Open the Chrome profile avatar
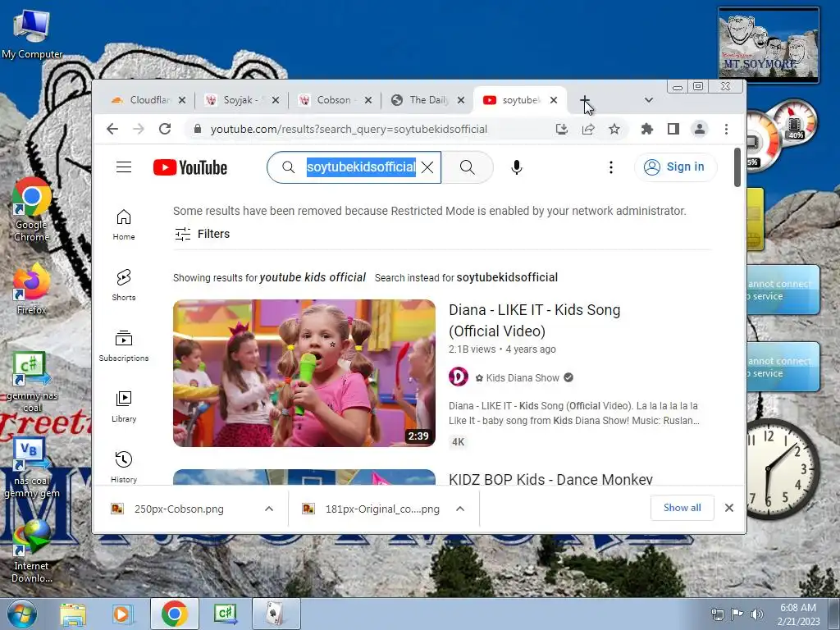 700,129
